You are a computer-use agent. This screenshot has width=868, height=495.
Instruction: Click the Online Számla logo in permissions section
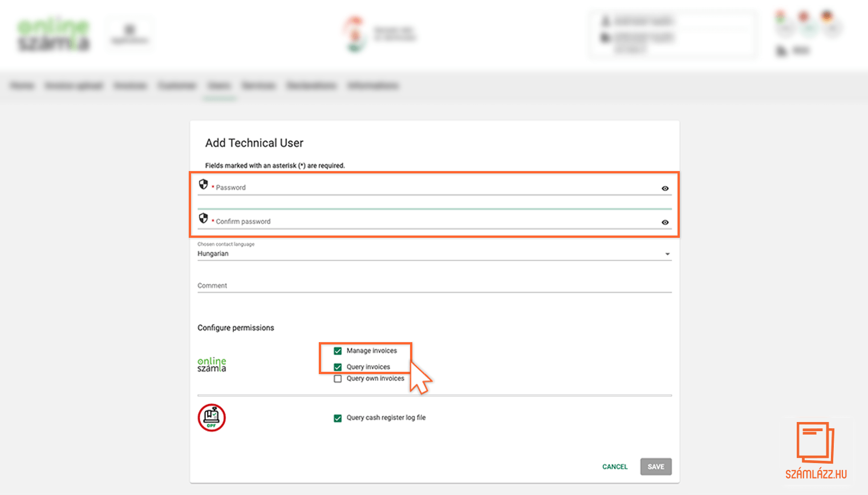pyautogui.click(x=212, y=364)
